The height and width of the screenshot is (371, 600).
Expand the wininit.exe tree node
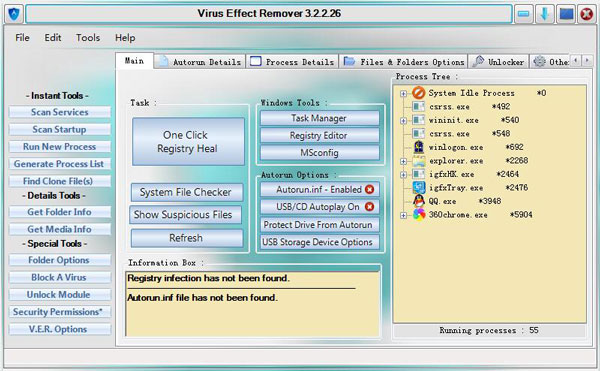(x=403, y=120)
